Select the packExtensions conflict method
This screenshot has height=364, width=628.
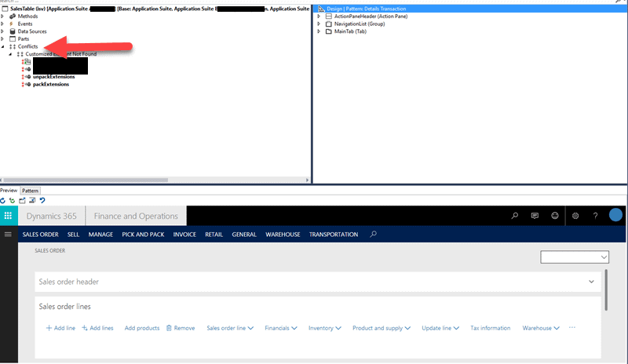click(51, 85)
